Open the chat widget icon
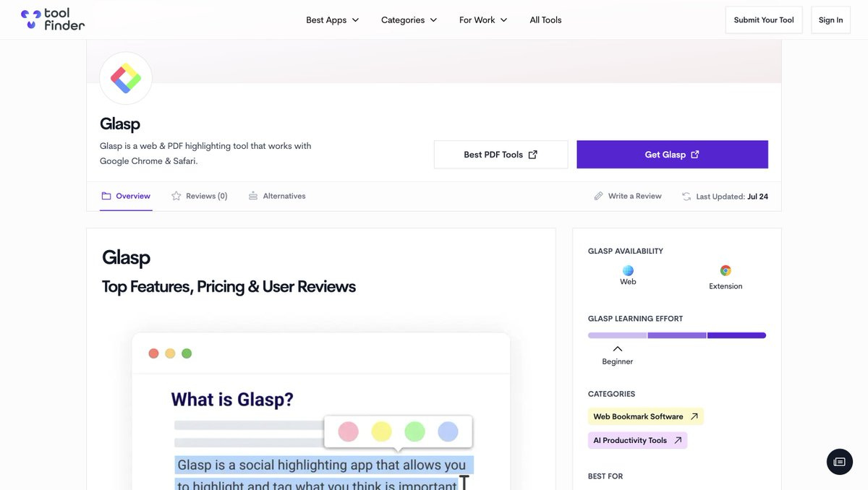Viewport: 868px width, 490px height. [840, 462]
